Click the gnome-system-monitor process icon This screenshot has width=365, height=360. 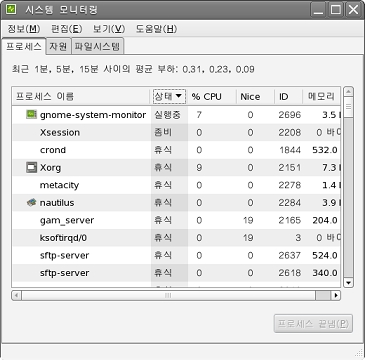coord(31,115)
